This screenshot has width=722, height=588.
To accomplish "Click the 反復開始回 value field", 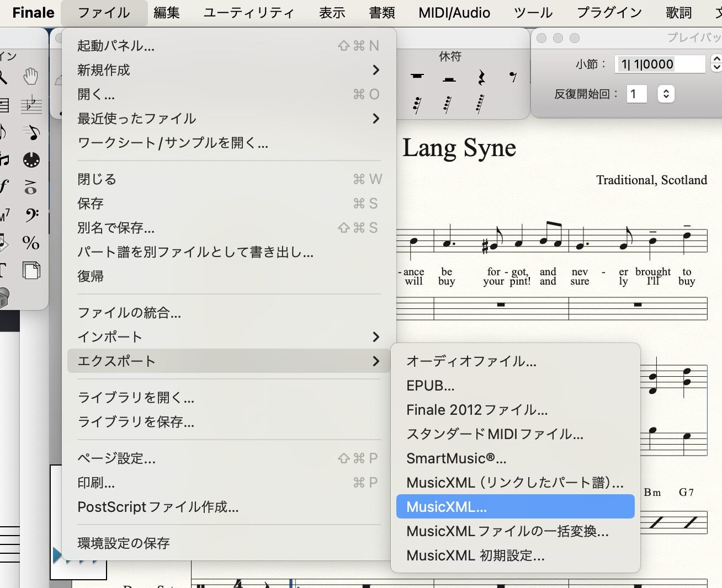I will pos(636,94).
